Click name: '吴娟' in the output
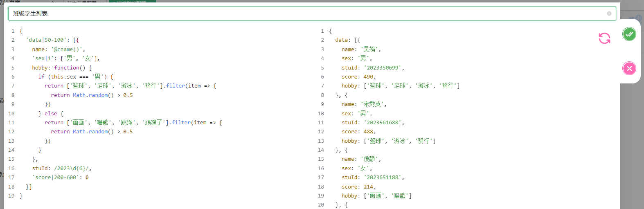 pos(361,49)
